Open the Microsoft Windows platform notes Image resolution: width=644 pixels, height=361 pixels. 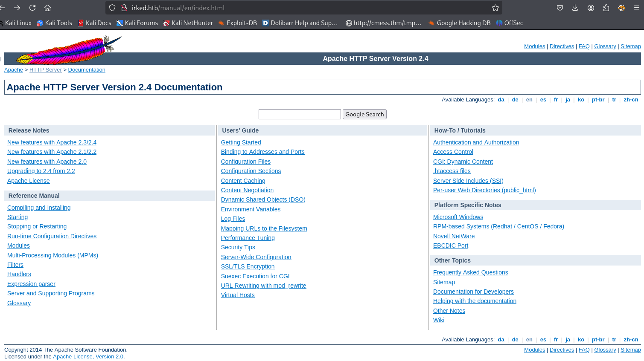(x=458, y=217)
